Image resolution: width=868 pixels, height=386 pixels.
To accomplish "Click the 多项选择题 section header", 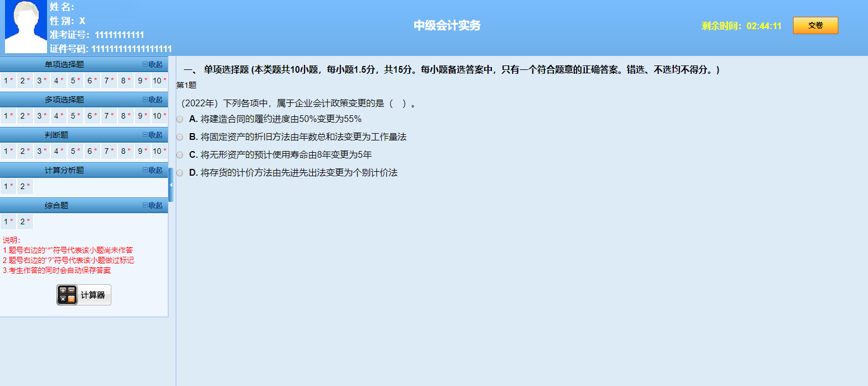I will point(64,100).
